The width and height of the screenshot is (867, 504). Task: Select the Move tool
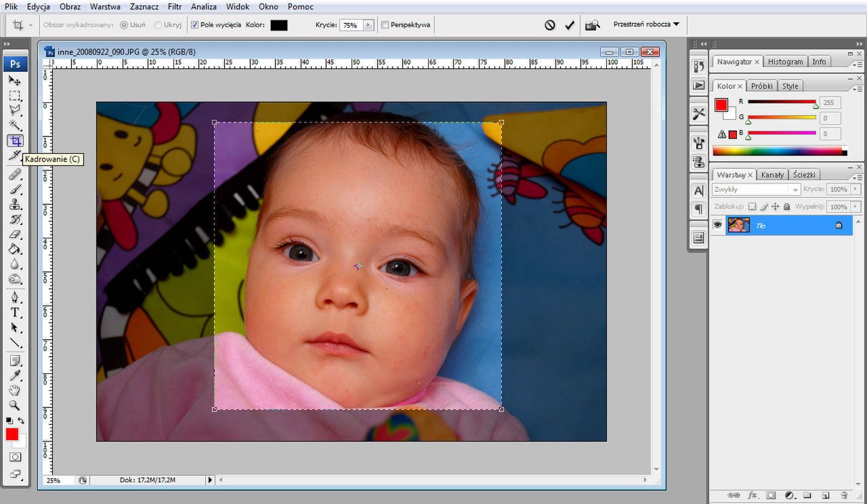tap(15, 81)
